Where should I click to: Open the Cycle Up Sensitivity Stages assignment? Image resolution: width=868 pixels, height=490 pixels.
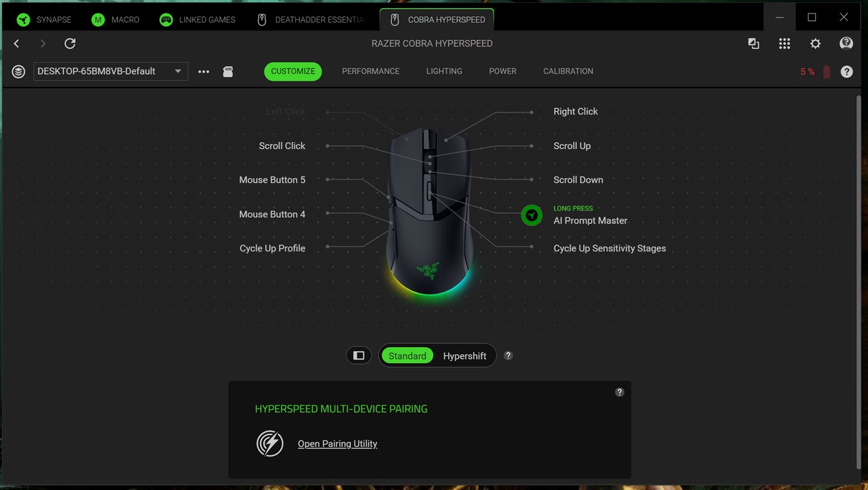click(609, 248)
